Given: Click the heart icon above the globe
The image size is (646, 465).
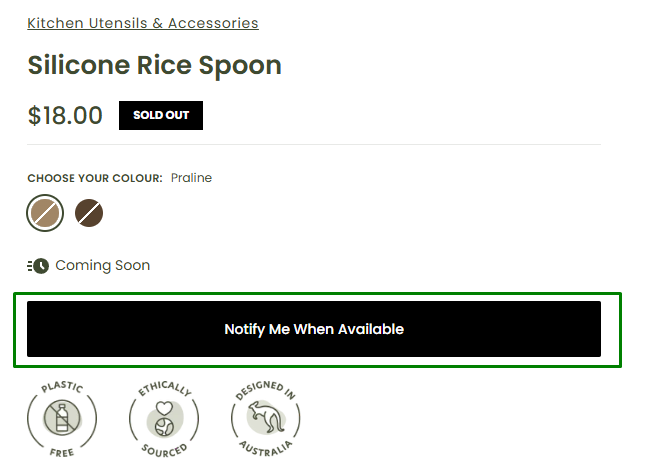Looking at the screenshot, I should (x=164, y=408).
